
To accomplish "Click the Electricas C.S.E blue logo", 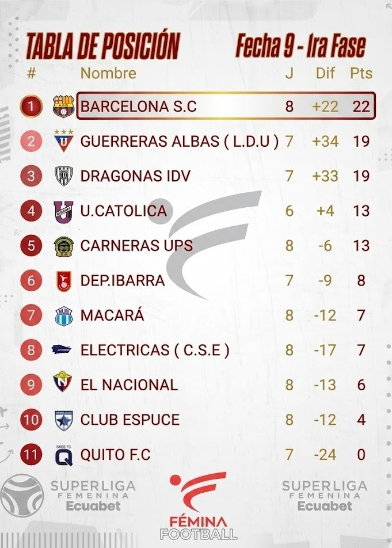I will [x=62, y=349].
